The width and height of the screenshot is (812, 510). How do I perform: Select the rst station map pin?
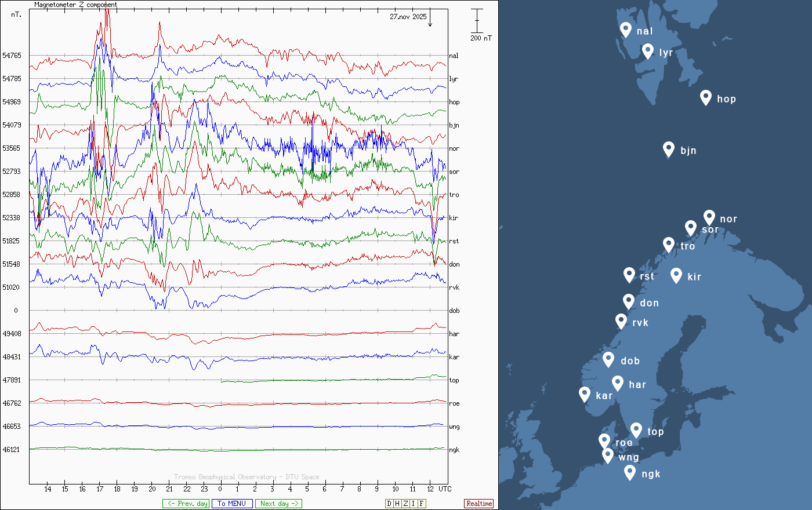[x=629, y=275]
